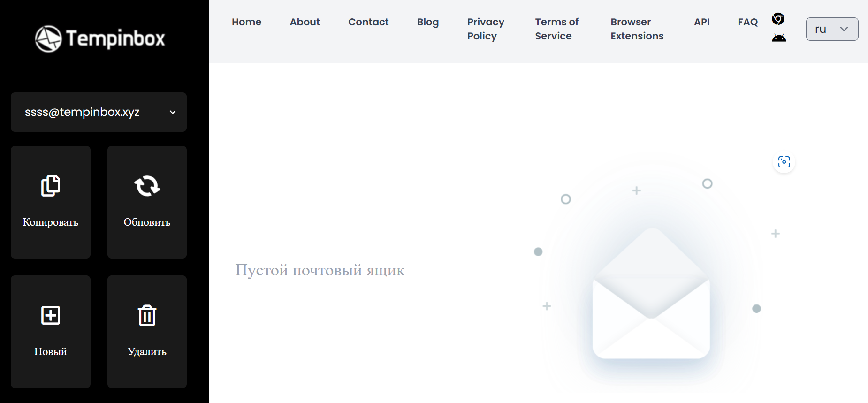The height and width of the screenshot is (403, 868).
Task: Open the ru language selector
Action: pyautogui.click(x=832, y=29)
